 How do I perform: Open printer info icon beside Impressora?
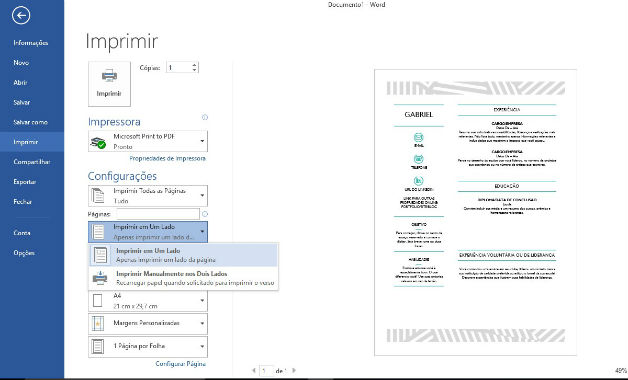pos(205,117)
